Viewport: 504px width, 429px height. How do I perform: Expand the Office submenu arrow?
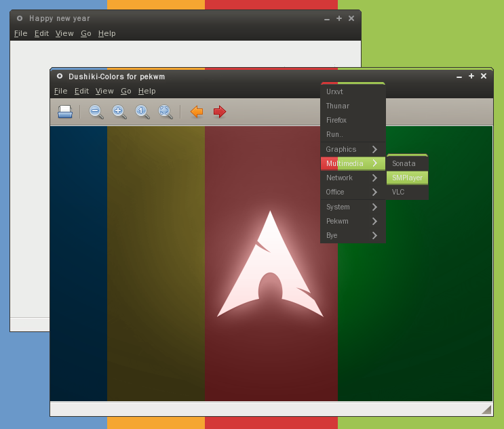tap(374, 192)
